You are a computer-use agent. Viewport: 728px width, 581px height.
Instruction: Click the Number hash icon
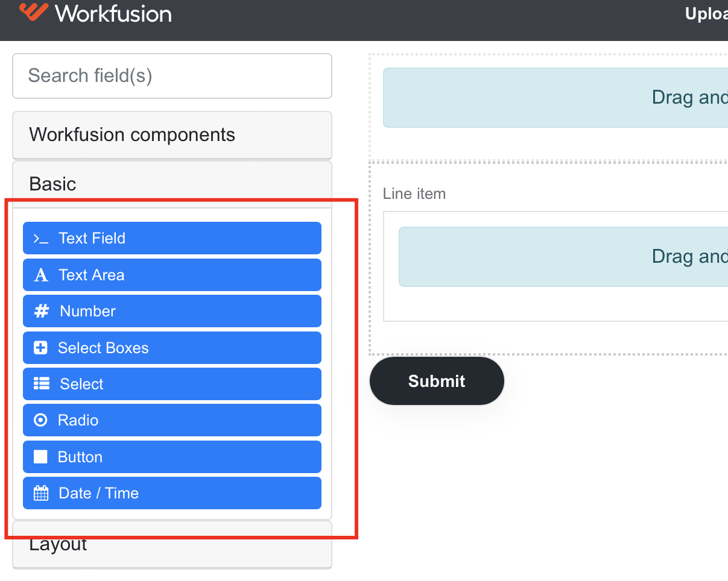[41, 312]
